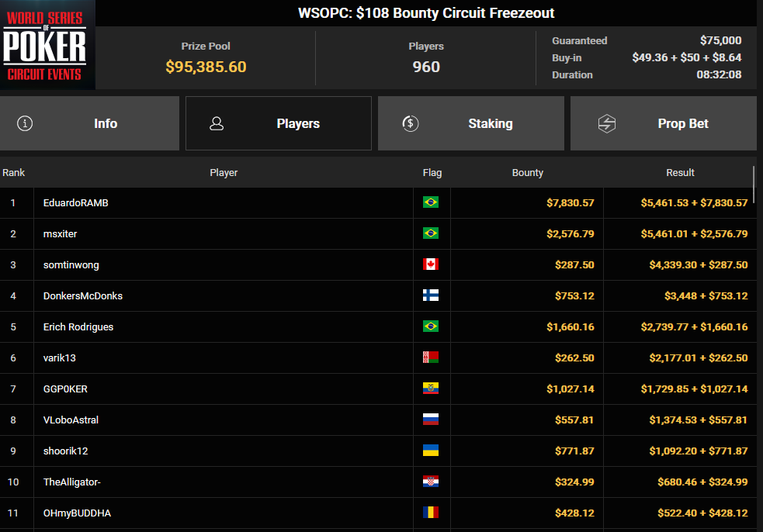Select player name OHmyBUDDHA
Screen dimensions: 763x532
pyautogui.click(x=77, y=513)
